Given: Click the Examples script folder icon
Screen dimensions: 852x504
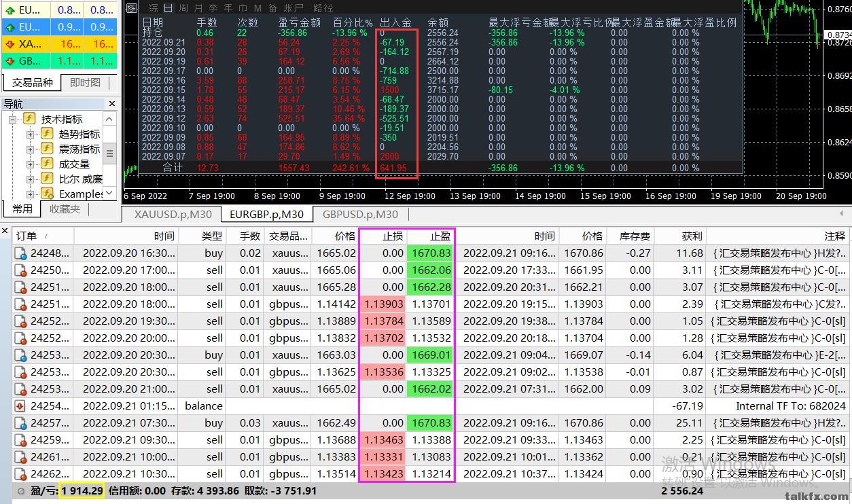Looking at the screenshot, I should [47, 194].
